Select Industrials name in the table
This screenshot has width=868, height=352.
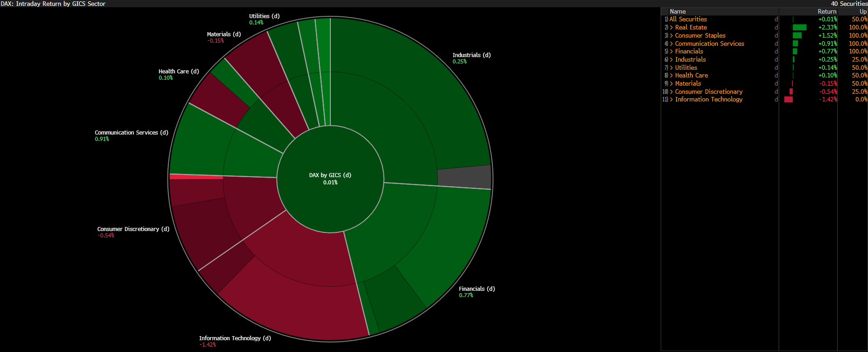click(690, 60)
